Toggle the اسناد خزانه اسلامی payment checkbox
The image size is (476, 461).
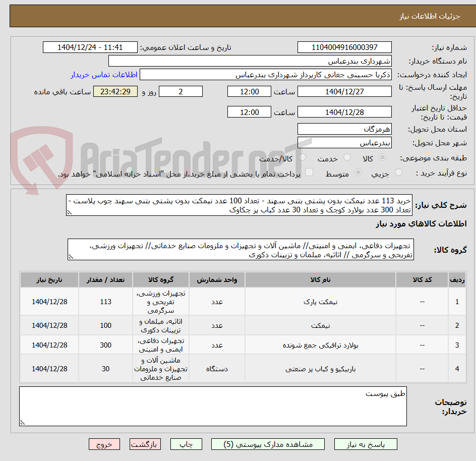coord(309,172)
